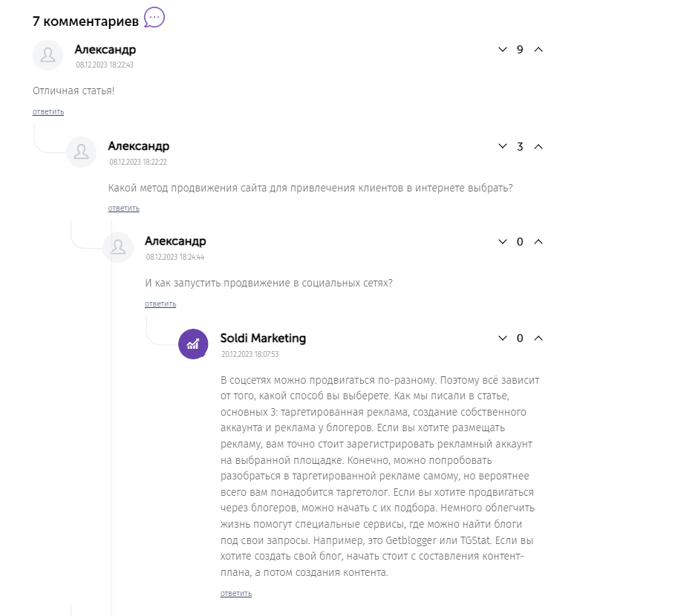This screenshot has height=616, width=675.
Task: Upvote the Soldi Marketing reply
Action: coord(539,338)
